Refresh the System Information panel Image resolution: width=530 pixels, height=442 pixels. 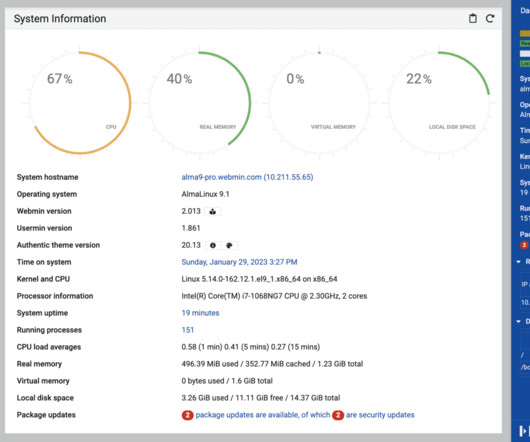[x=490, y=18]
